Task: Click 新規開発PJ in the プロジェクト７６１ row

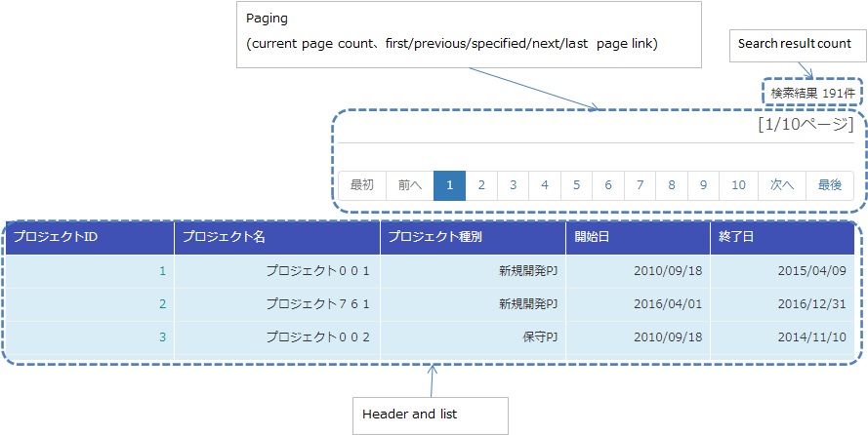Action: pyautogui.click(x=474, y=304)
